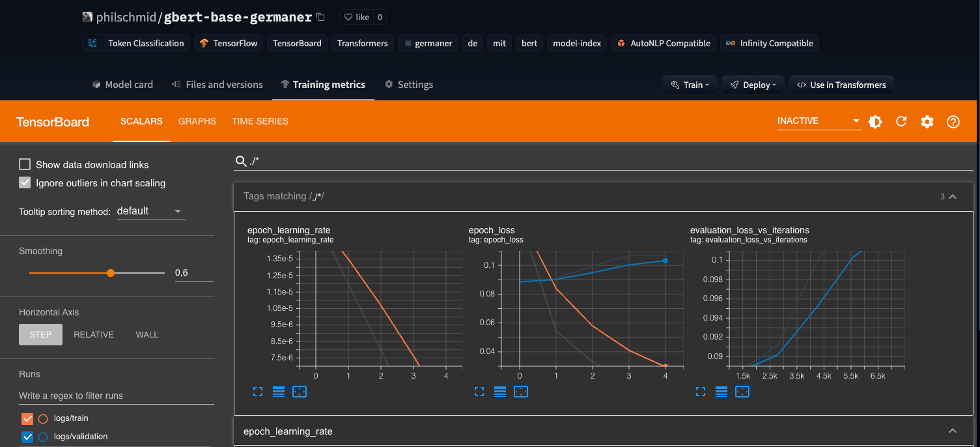The image size is (980, 447).
Task: Open the INACTIVE dashboard dropdown
Action: pos(819,121)
